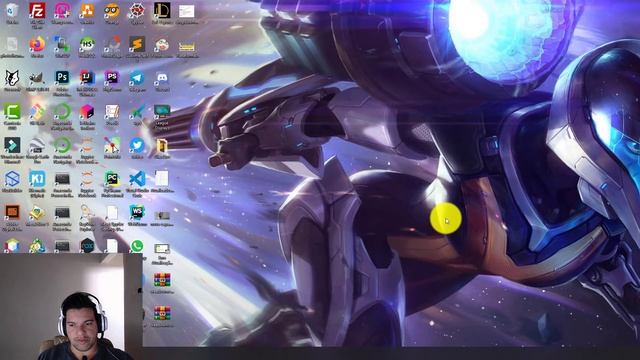Launch Telegram desktop shortcut

point(137,78)
